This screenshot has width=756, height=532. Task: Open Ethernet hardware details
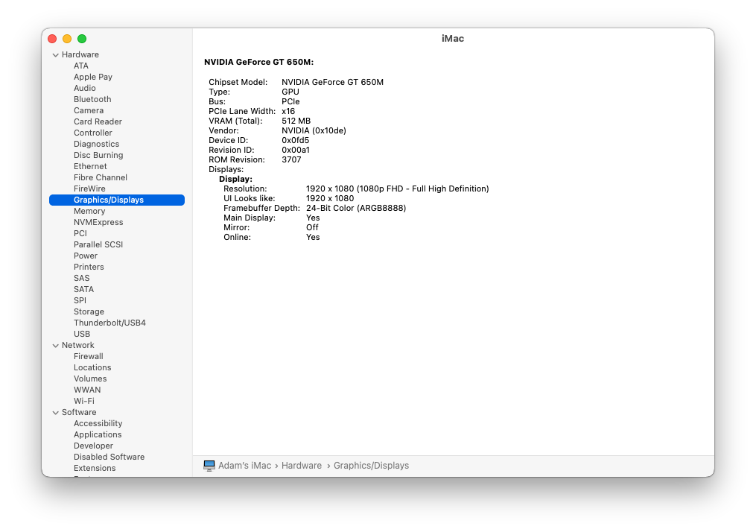pos(90,166)
